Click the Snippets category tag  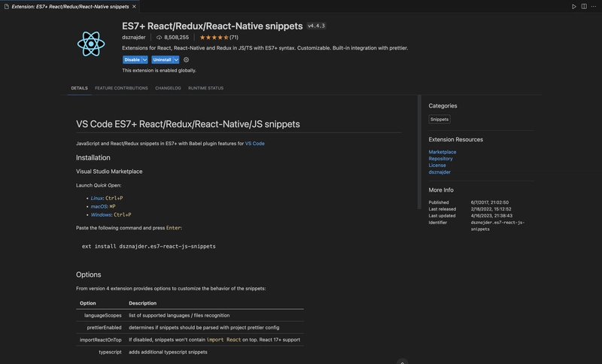(439, 120)
